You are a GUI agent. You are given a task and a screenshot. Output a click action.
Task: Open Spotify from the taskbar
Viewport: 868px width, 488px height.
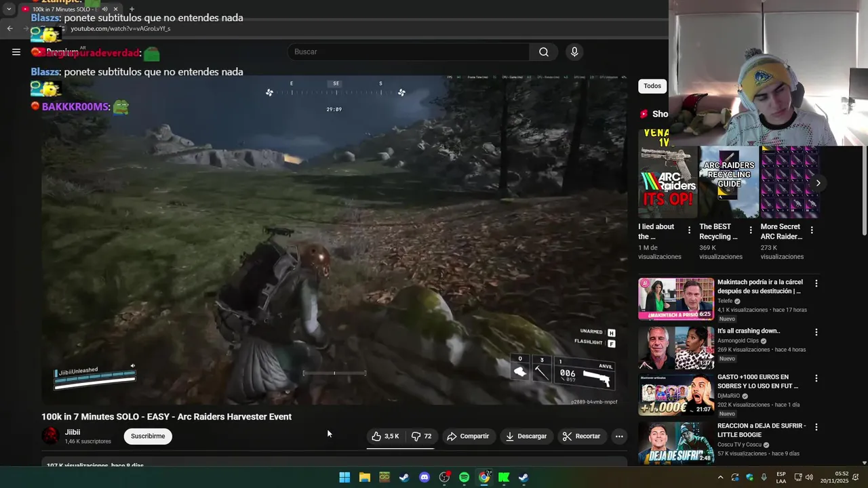pos(464,477)
